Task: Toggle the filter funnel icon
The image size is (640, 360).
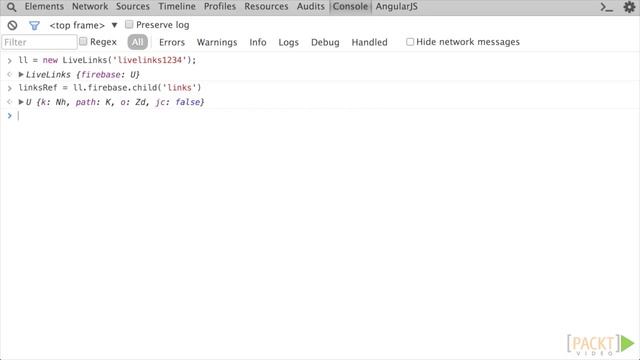Action: tap(34, 26)
